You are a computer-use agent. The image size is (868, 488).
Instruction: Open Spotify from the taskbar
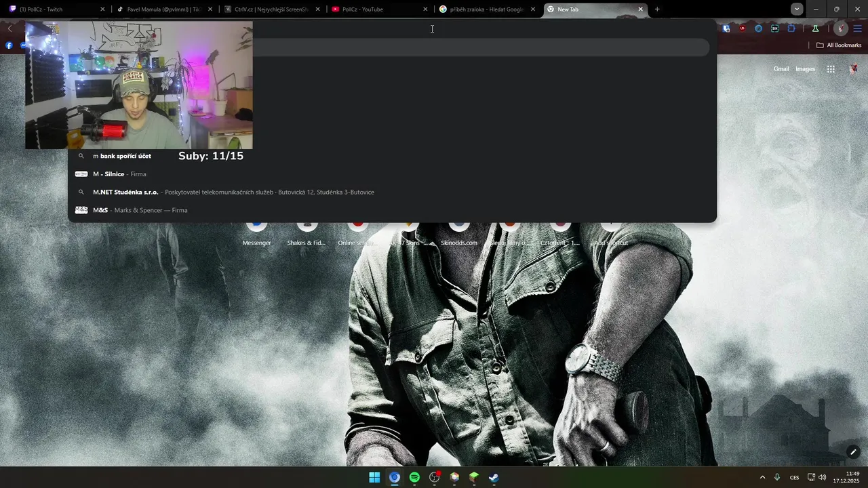(x=414, y=477)
